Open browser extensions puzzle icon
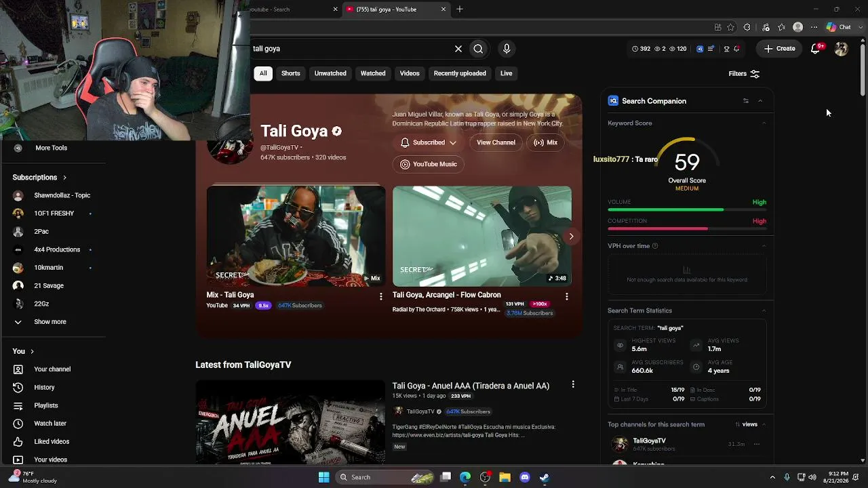 (747, 27)
